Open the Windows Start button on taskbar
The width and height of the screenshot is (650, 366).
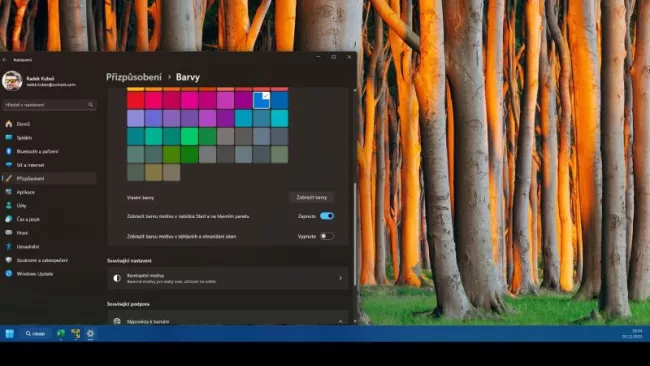9,334
